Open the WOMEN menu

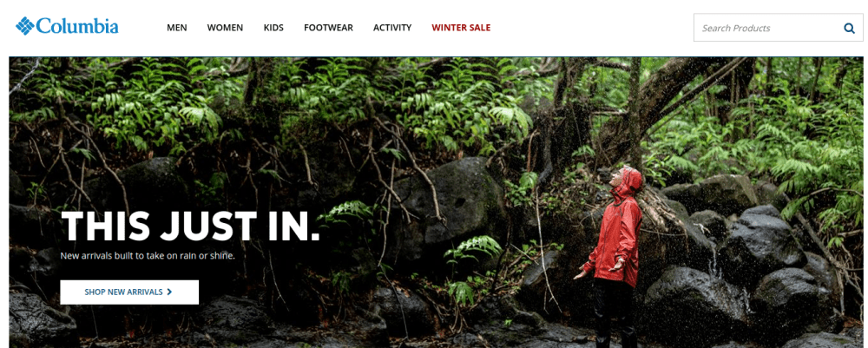pos(225,28)
